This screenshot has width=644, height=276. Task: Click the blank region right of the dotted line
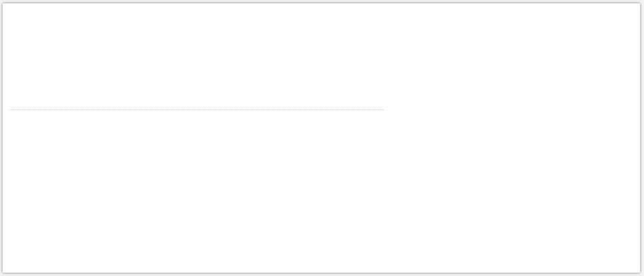(x=511, y=109)
